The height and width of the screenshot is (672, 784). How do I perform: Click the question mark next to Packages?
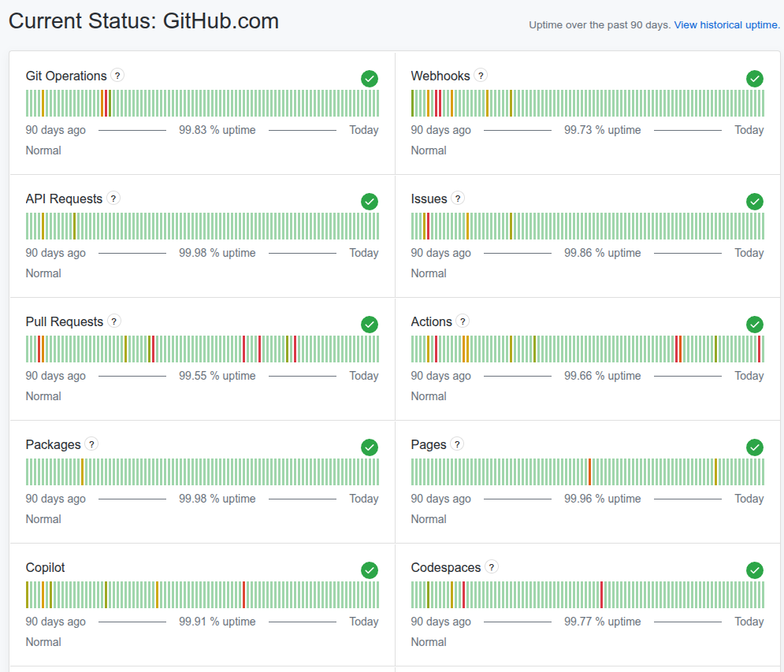click(91, 444)
